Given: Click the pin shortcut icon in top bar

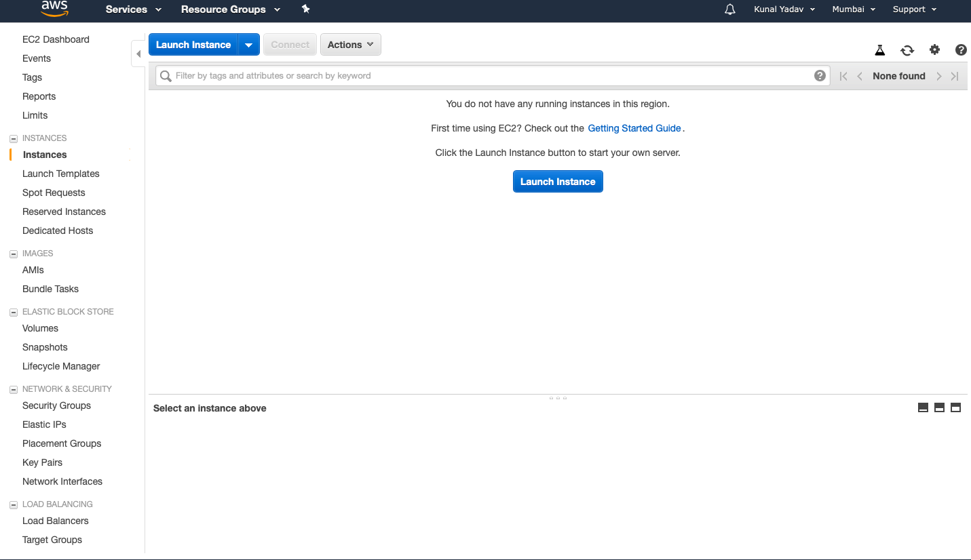Looking at the screenshot, I should click(x=306, y=9).
